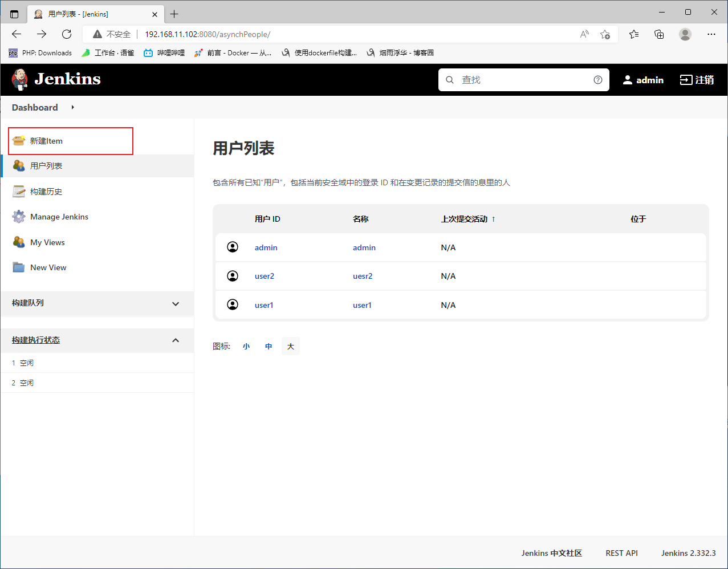Click the New View folder icon
Screen dimensions: 728x569
click(19, 267)
